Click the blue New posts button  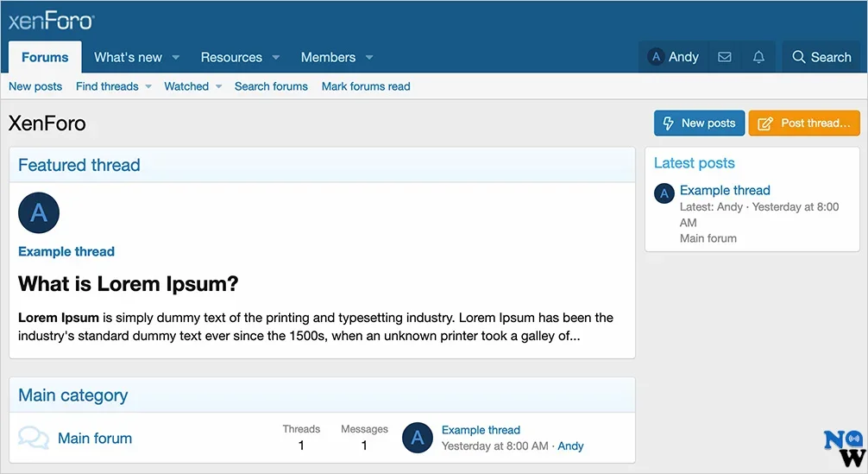point(699,123)
